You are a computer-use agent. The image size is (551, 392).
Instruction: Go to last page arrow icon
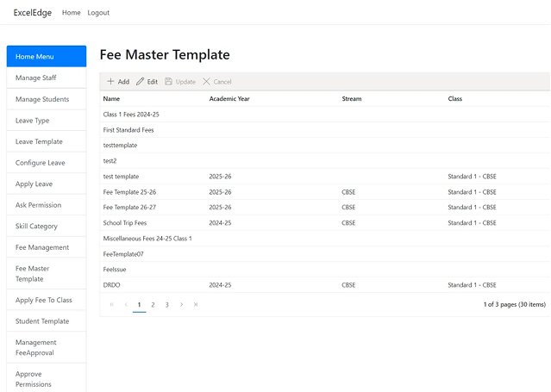point(196,304)
